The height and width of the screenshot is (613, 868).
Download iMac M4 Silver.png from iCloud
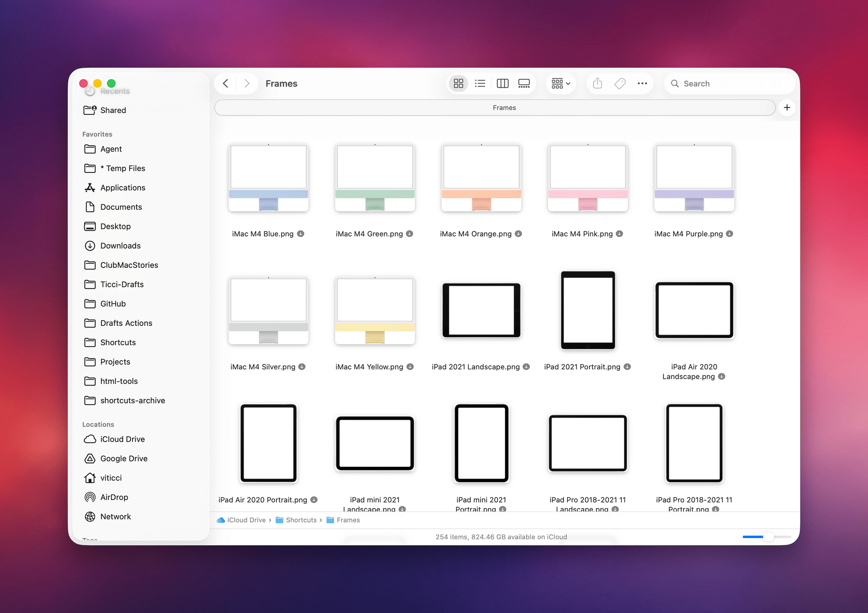[x=301, y=367]
